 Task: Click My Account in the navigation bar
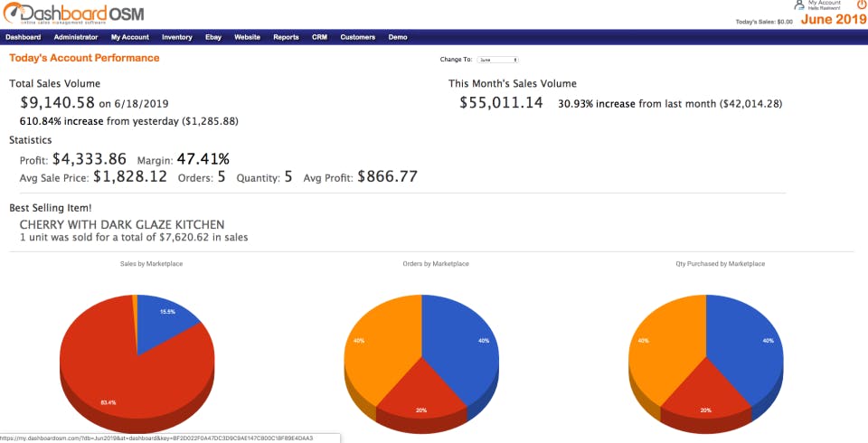click(x=130, y=37)
